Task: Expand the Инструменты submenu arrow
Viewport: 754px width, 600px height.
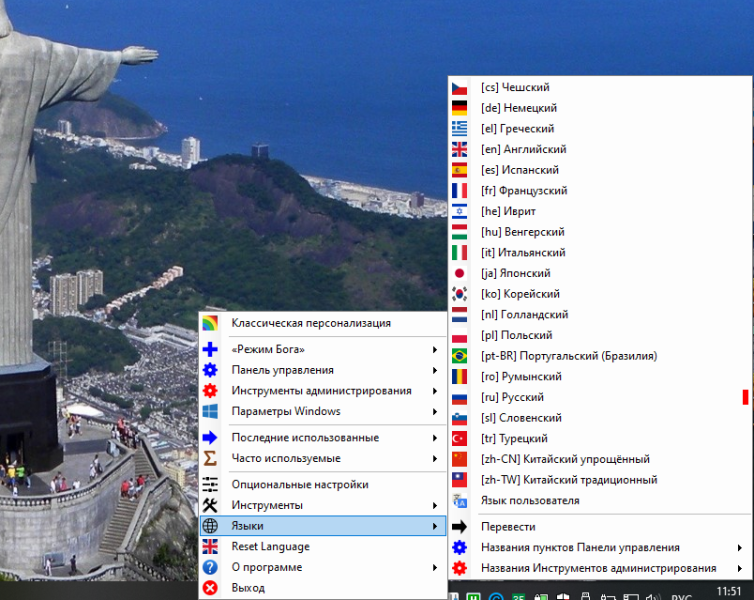Action: (x=435, y=505)
